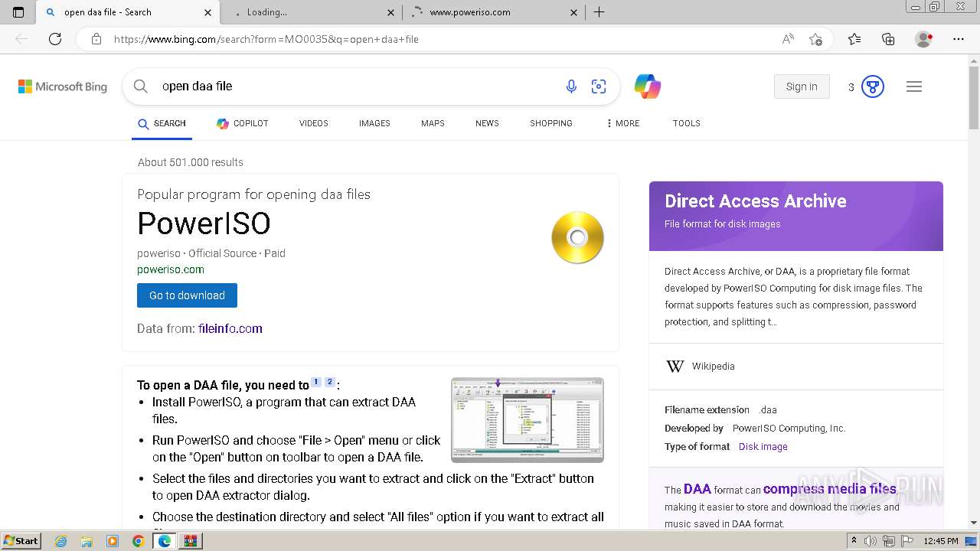Open the poweriso.com link
This screenshot has width=980, height=551.
pos(171,269)
